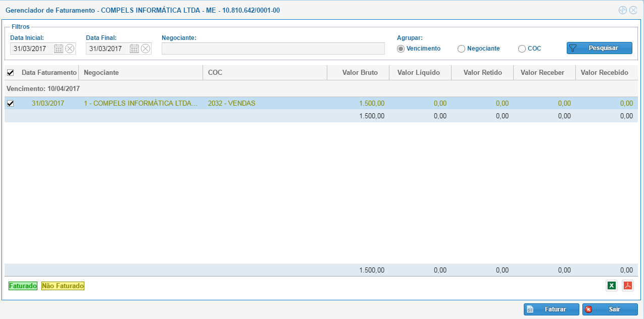Export the grid to PDF
The image size is (644, 319).
point(628,286)
